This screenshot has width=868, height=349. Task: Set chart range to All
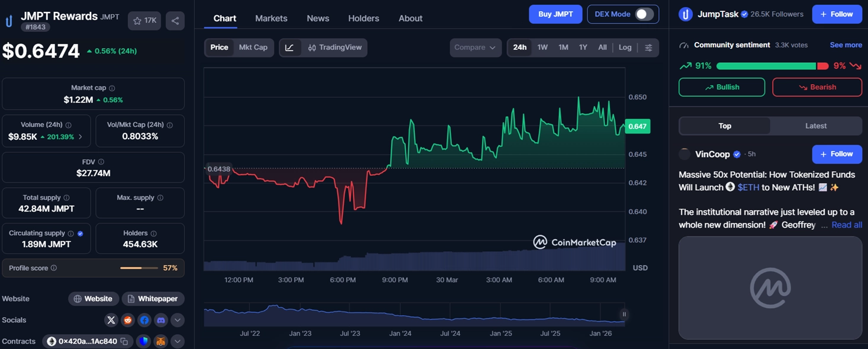(x=602, y=47)
